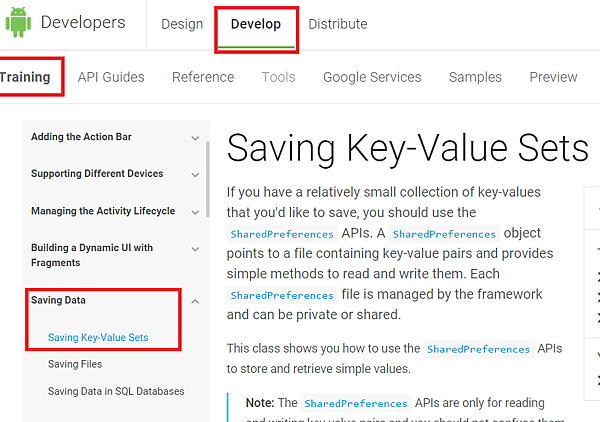Open the Training section
Viewport: 600px width, 422px height.
[24, 77]
